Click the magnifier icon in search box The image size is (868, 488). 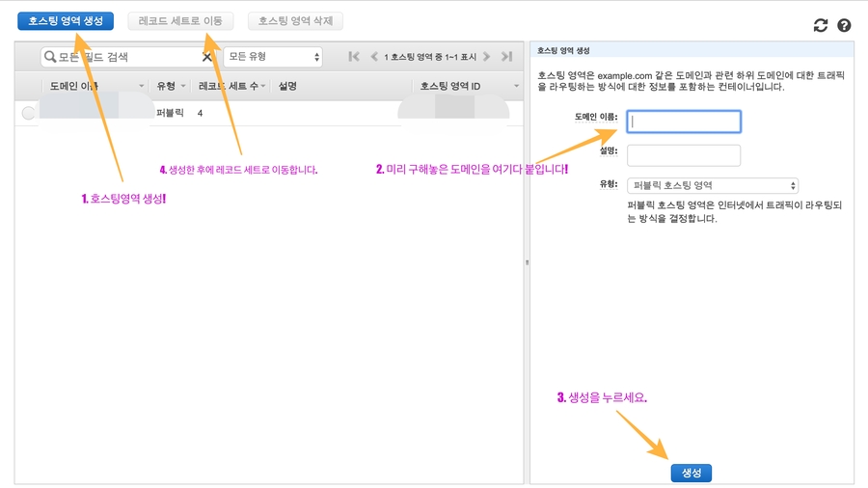pos(50,58)
